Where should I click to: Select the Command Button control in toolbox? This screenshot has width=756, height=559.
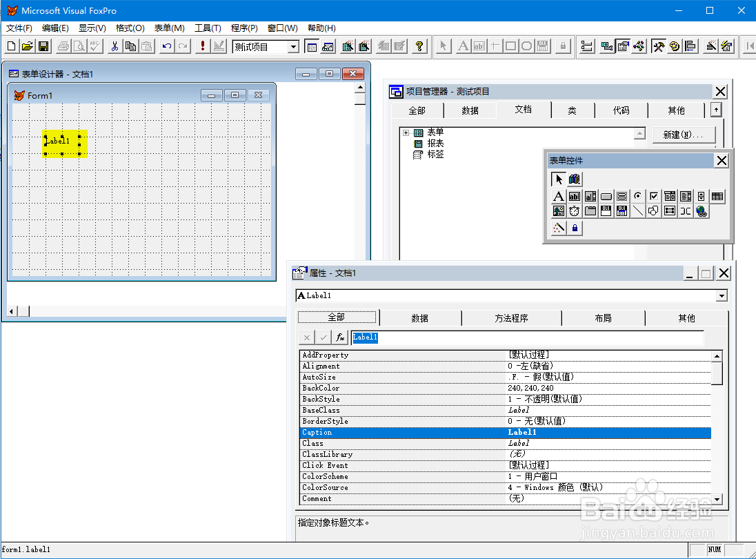pyautogui.click(x=606, y=196)
